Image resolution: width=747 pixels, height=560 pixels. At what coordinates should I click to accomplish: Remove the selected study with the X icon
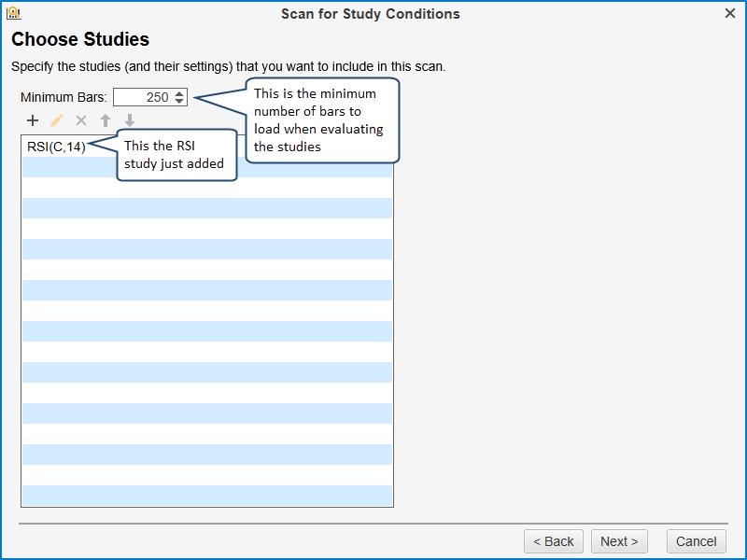pyautogui.click(x=81, y=120)
